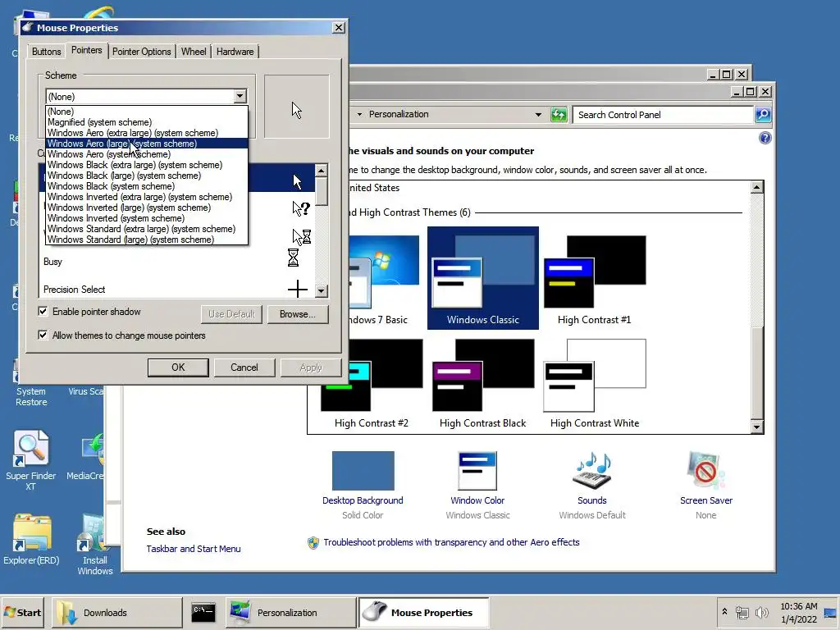Screen dimensions: 840x630
Task: Switch to the Buttons tab
Action: tap(46, 52)
